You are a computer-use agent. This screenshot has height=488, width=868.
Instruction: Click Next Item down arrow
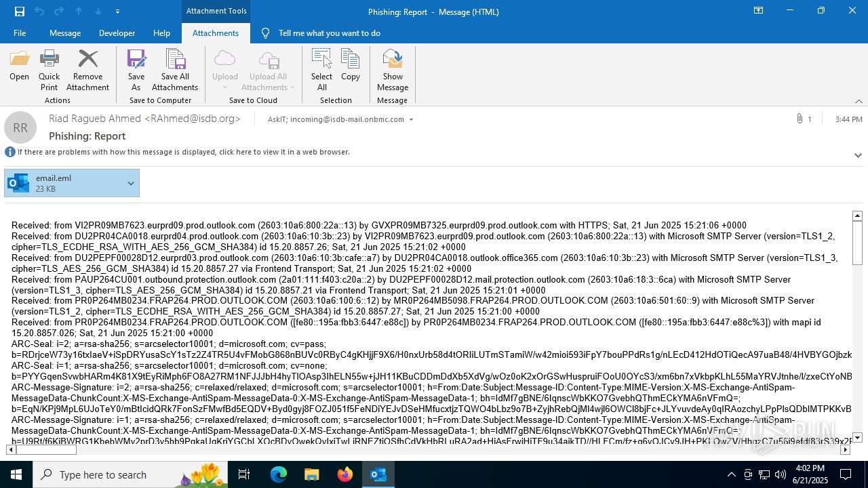(98, 12)
